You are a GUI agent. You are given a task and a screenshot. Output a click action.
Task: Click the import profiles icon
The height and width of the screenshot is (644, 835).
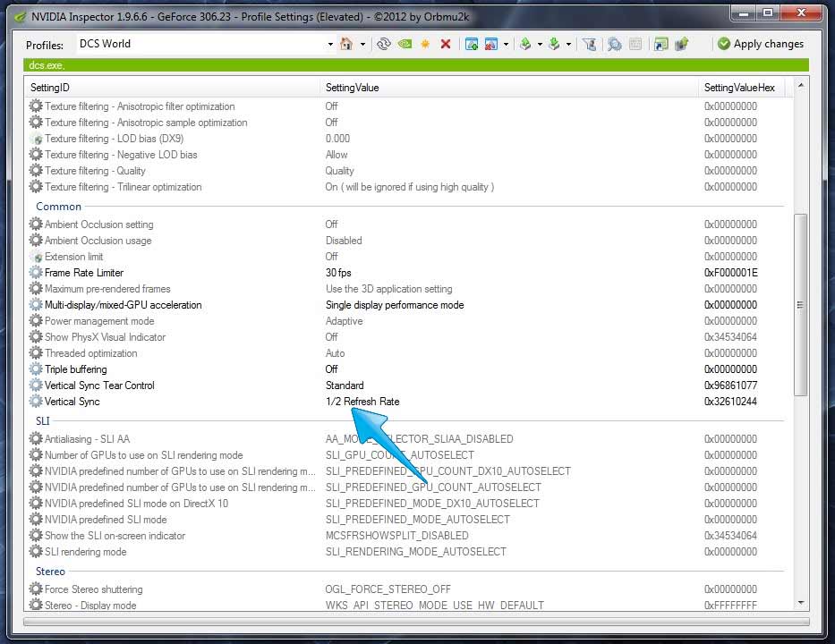[x=554, y=44]
